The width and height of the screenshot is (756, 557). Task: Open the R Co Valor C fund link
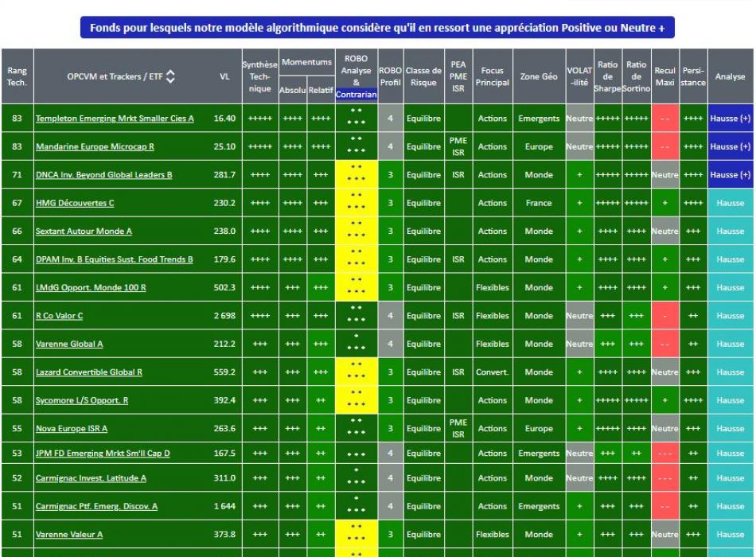[x=60, y=316]
